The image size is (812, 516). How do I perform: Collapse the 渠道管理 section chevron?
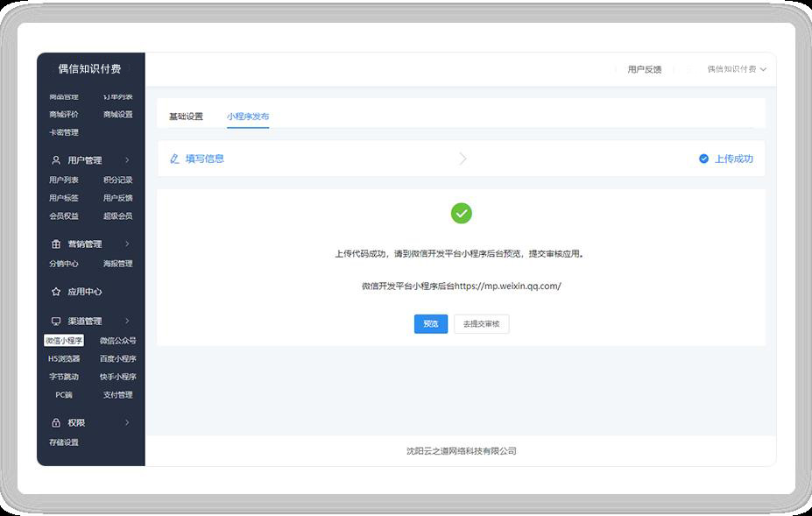(127, 322)
